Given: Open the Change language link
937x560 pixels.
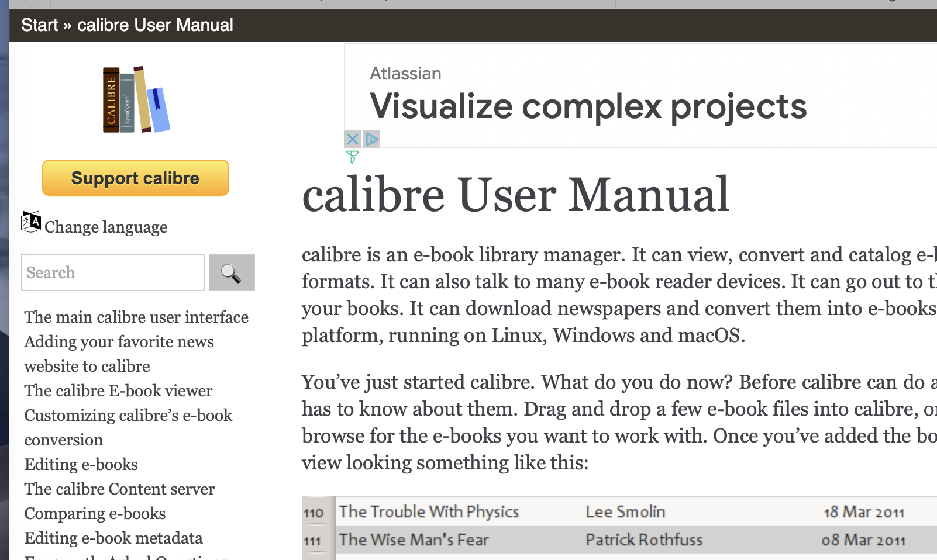Looking at the screenshot, I should point(106,227).
